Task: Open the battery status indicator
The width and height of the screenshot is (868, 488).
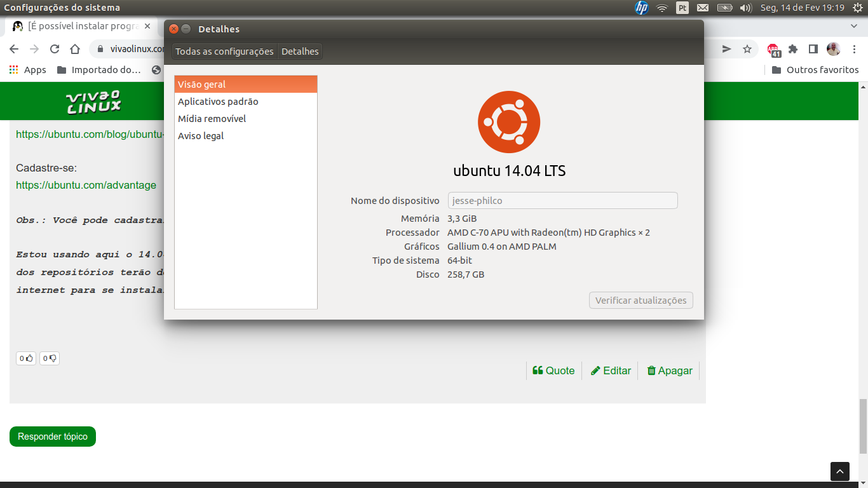Action: tap(725, 8)
